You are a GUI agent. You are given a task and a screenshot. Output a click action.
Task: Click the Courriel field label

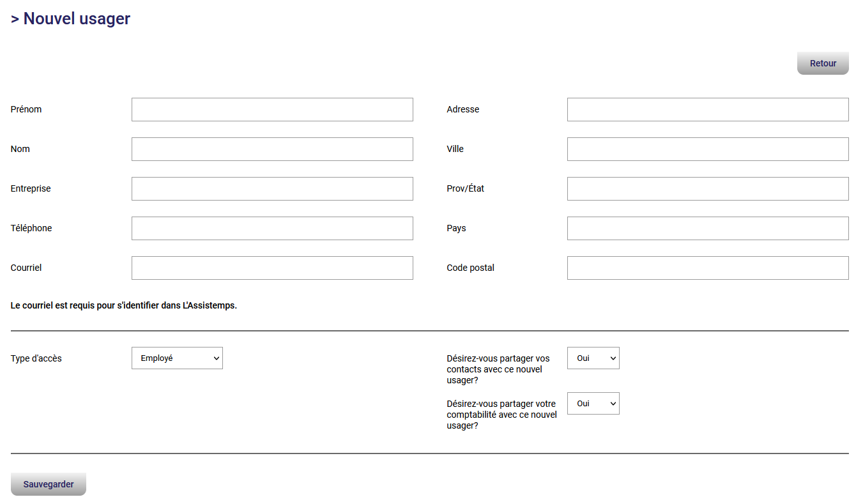click(26, 268)
